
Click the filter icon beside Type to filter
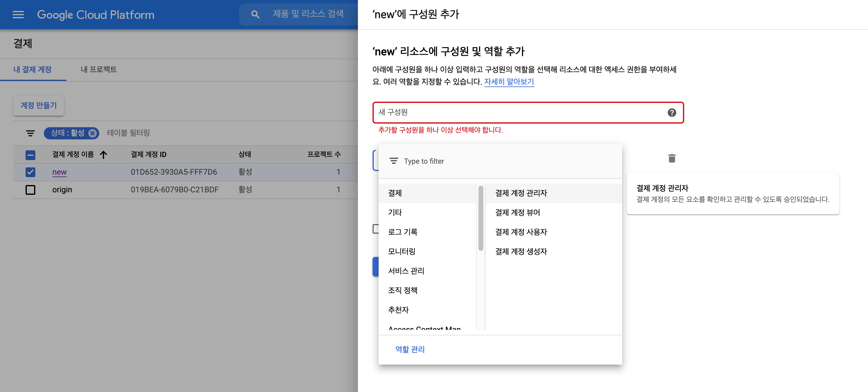point(394,161)
